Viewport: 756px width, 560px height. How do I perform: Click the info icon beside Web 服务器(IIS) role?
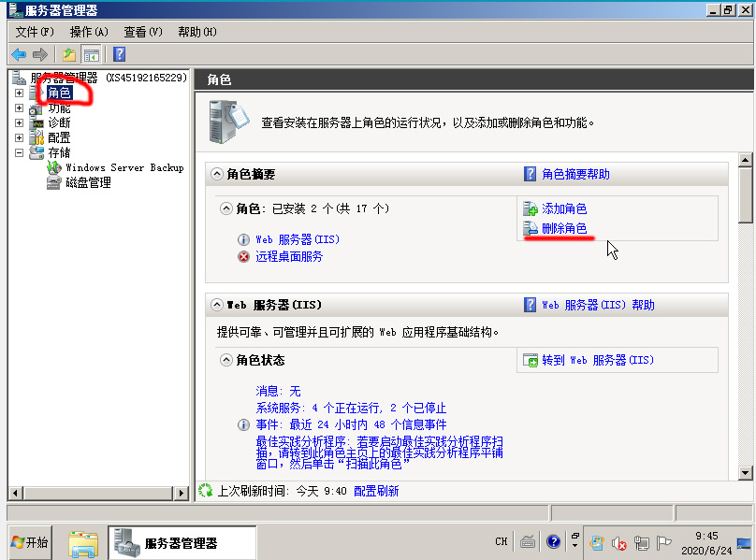click(243, 239)
